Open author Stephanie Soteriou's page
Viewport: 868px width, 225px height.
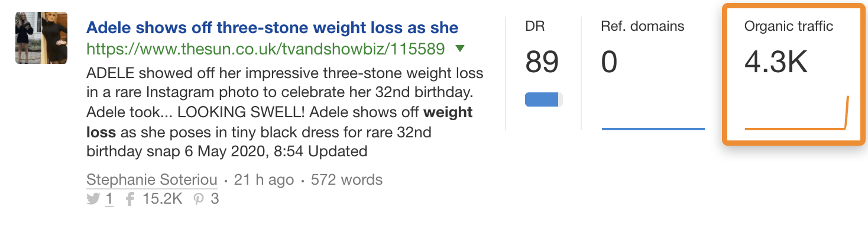[x=152, y=180]
